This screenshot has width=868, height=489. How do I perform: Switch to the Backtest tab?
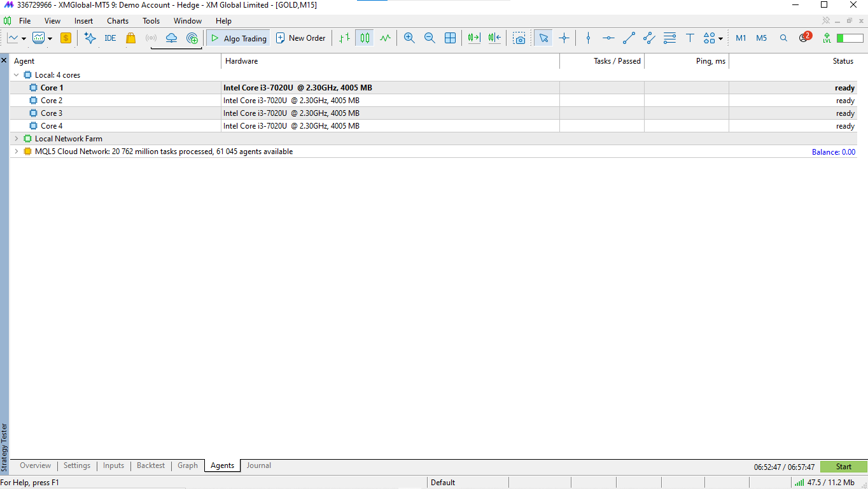pos(151,465)
